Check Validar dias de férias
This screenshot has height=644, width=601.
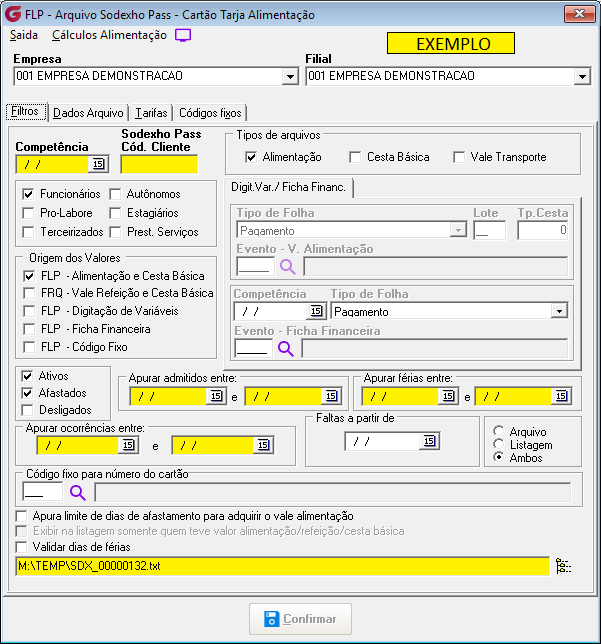click(21, 547)
